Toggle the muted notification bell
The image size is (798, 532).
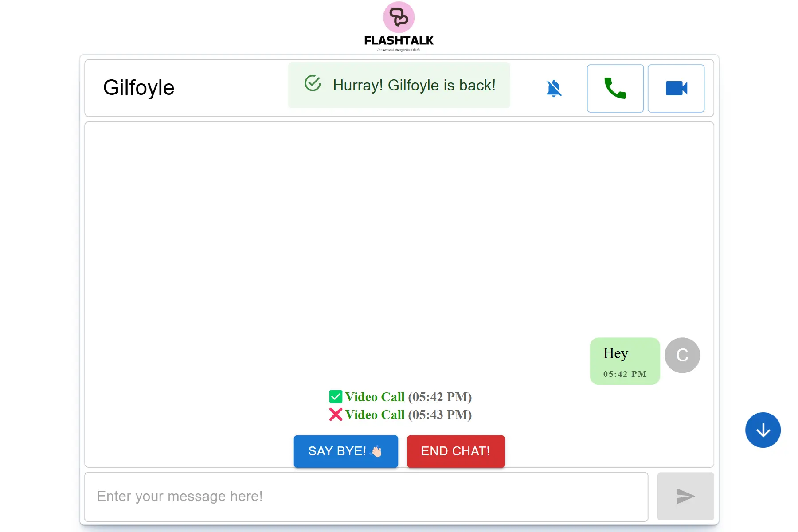coord(554,88)
